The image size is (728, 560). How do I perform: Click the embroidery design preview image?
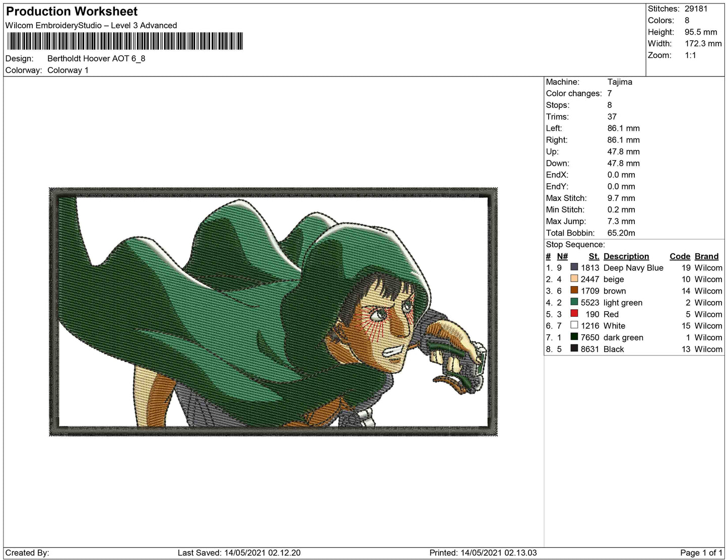(x=273, y=312)
